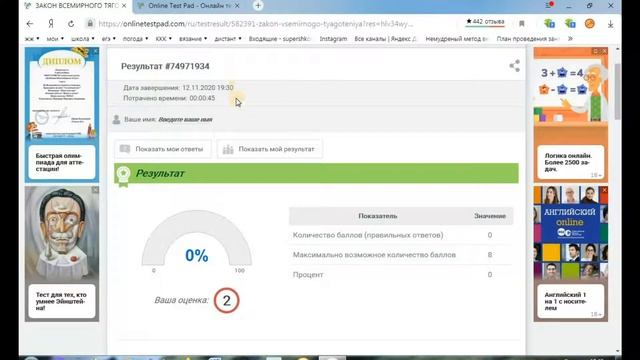The width and height of the screenshot is (640, 360).
Task: Click the padlock site security icon
Action: click(90, 23)
